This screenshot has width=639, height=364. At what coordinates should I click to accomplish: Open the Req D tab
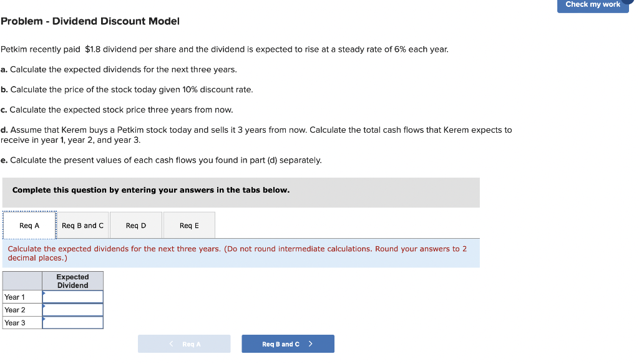135,225
